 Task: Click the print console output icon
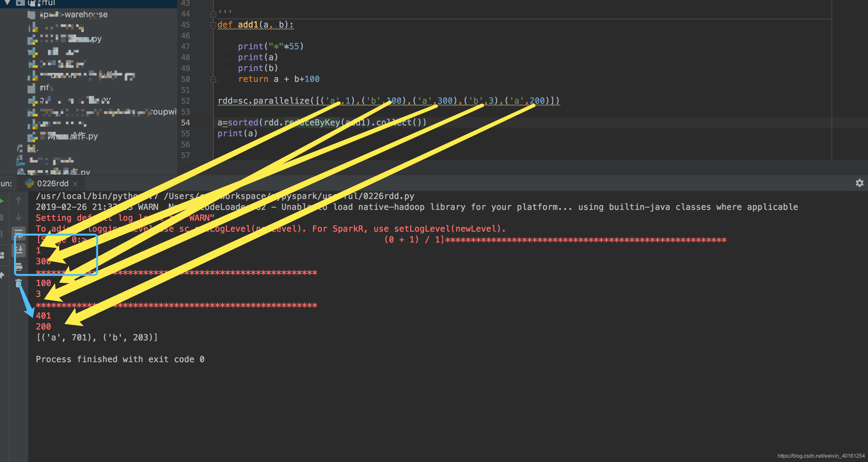click(19, 267)
